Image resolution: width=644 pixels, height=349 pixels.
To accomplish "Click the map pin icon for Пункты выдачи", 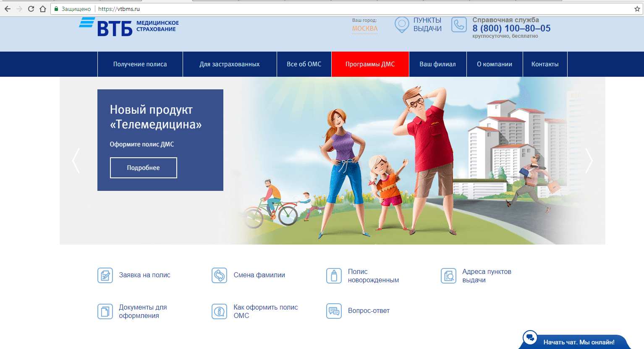I will point(402,25).
